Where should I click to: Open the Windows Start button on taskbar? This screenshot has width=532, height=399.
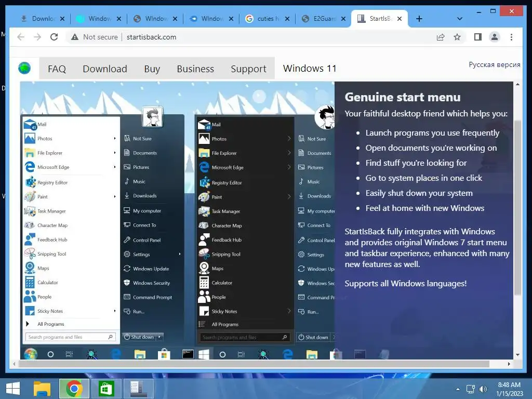coord(13,389)
